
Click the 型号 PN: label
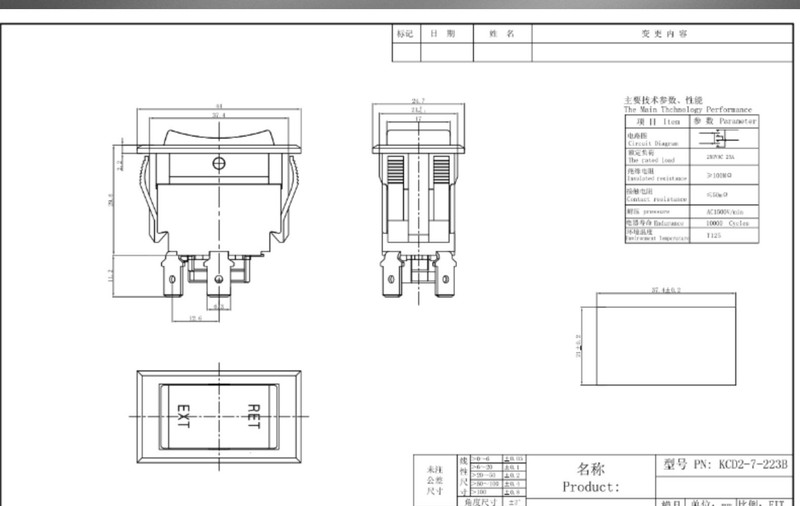click(688, 465)
